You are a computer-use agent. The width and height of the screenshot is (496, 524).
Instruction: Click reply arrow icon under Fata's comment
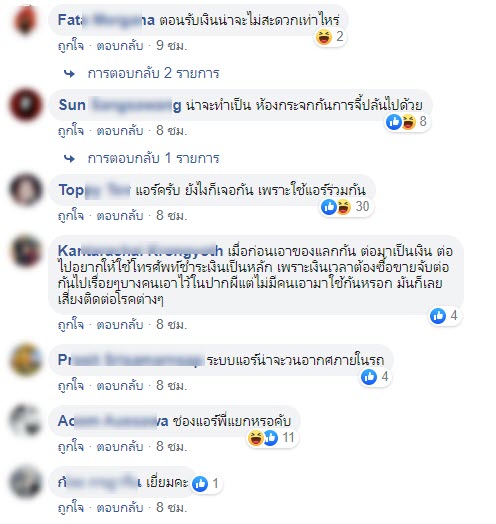coord(69,74)
